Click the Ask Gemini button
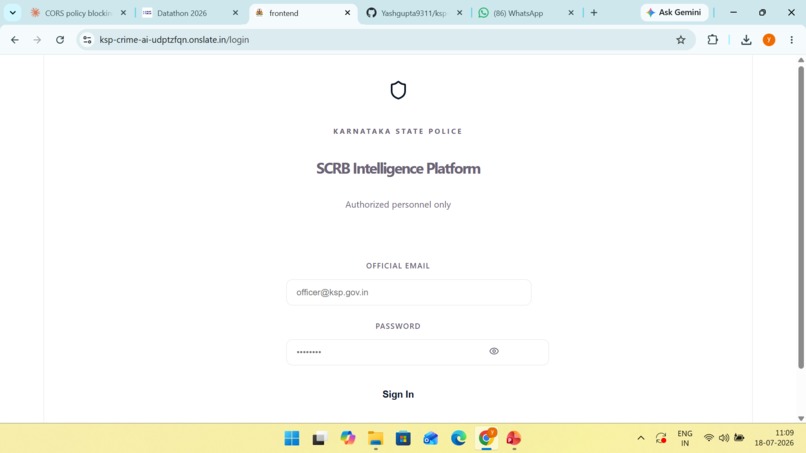The image size is (806, 453). tap(674, 12)
